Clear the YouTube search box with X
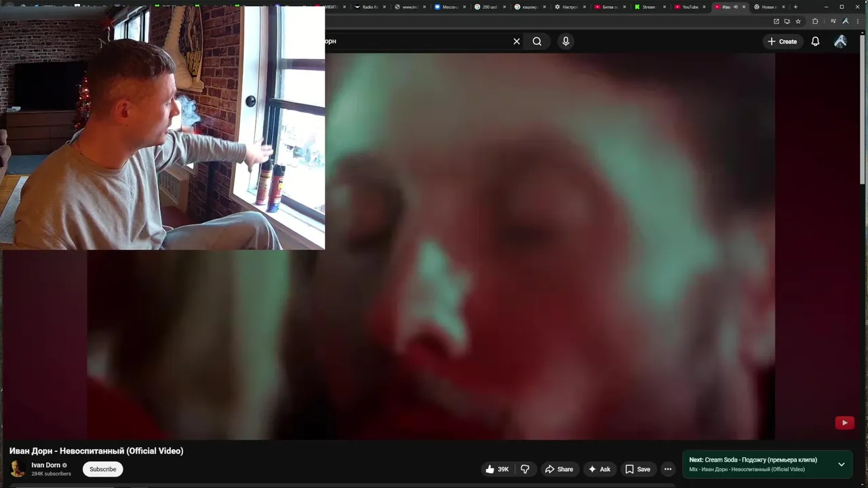The height and width of the screenshot is (488, 868). [x=517, y=41]
